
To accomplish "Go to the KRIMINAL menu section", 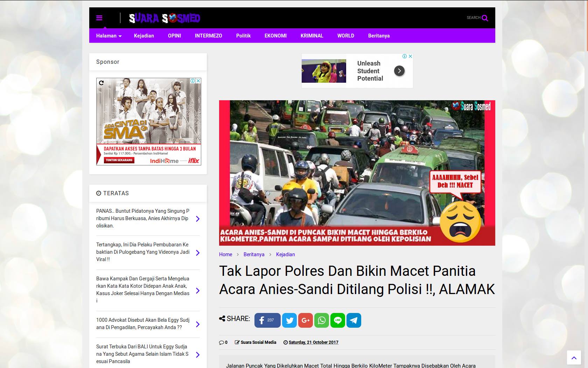I will pyautogui.click(x=311, y=36).
